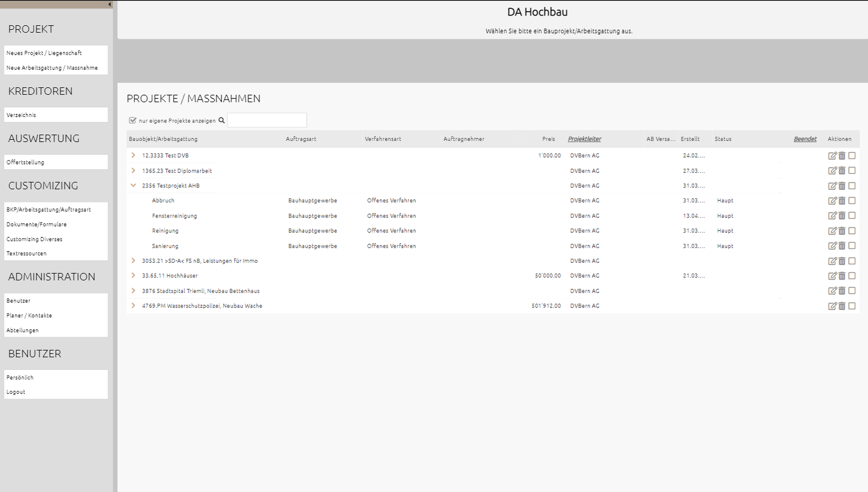Check the box for 2356 Testprojekt AHB
The width and height of the screenshot is (868, 492).
[x=852, y=186]
